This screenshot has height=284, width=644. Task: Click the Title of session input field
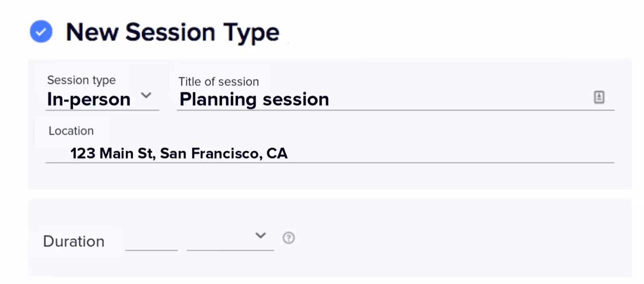coord(395,99)
